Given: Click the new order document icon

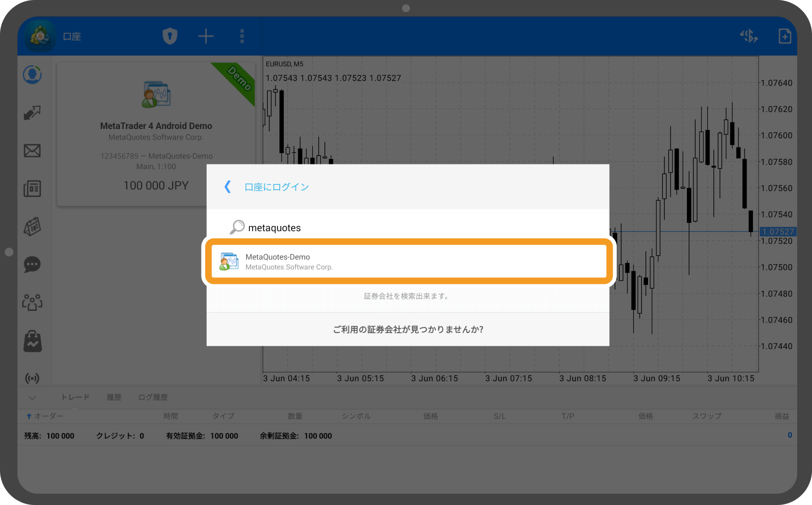Looking at the screenshot, I should tap(785, 36).
